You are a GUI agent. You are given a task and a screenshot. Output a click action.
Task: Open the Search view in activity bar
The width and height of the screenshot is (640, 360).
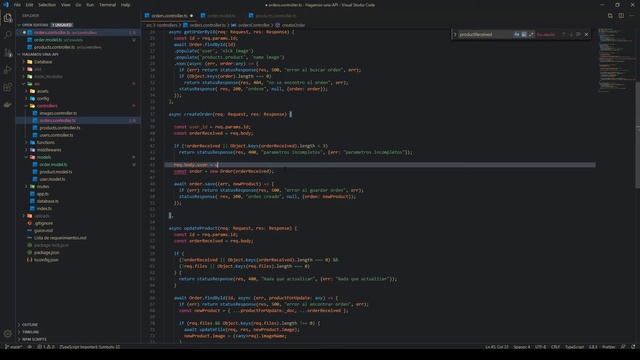pyautogui.click(x=8, y=35)
